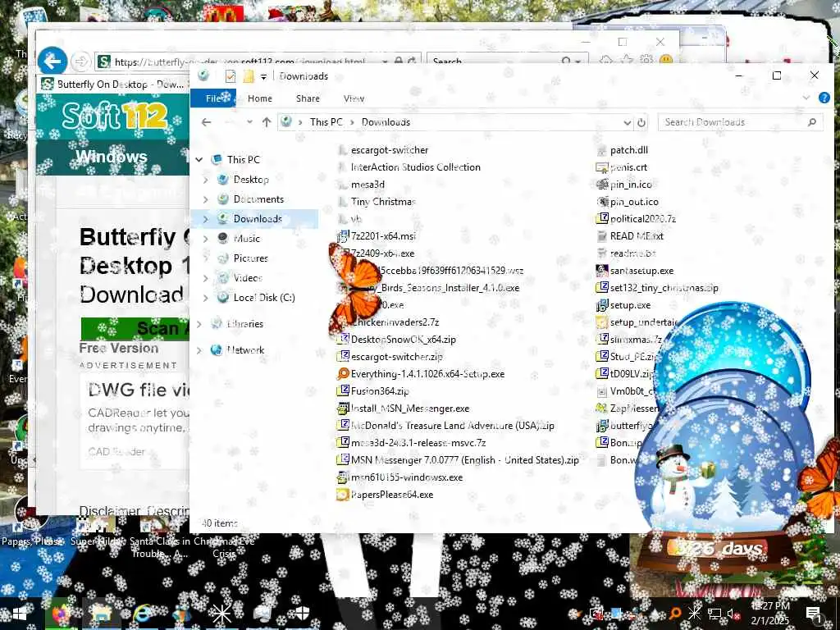Expand Downloads tree node

point(206,218)
